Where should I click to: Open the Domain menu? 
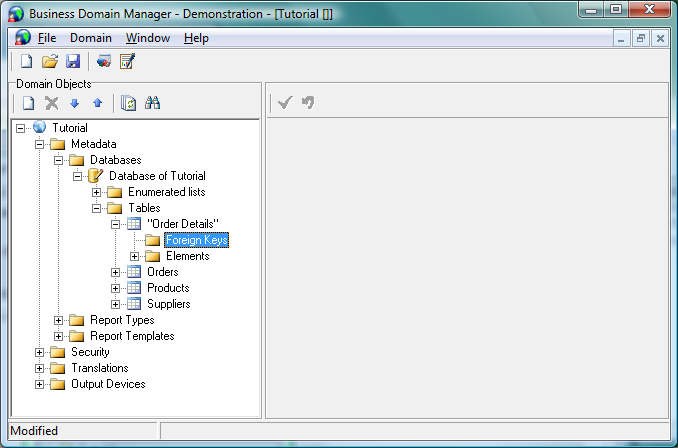point(90,38)
